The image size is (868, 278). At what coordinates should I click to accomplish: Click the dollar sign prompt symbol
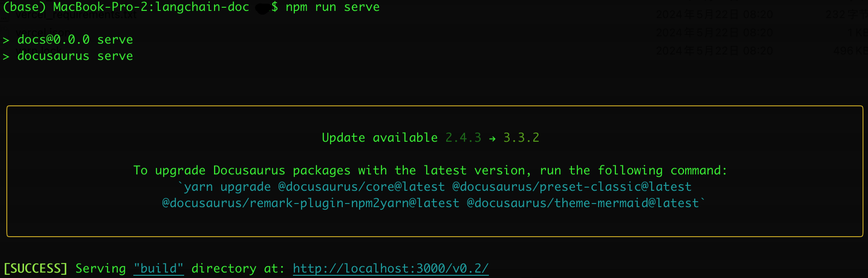click(274, 7)
